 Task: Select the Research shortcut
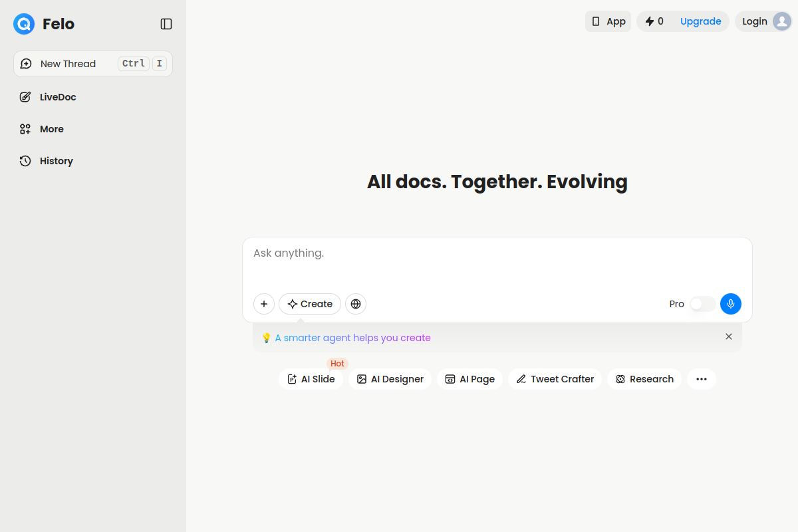pos(644,379)
